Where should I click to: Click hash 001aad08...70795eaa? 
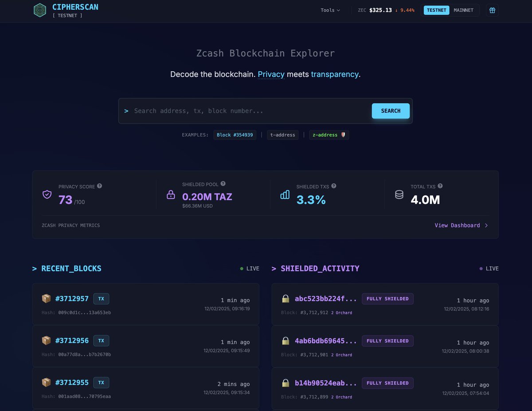[84, 396]
